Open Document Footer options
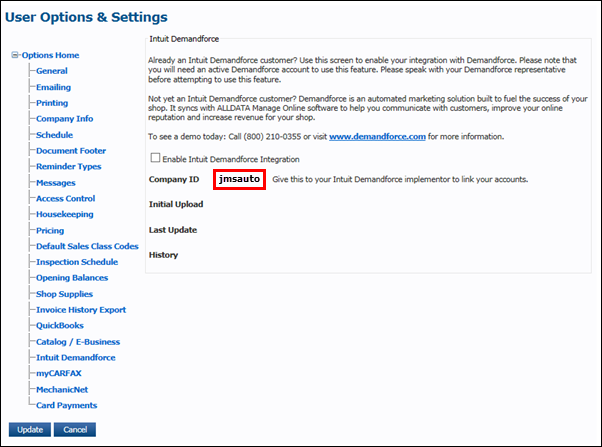This screenshot has height=447, width=602. click(x=71, y=151)
